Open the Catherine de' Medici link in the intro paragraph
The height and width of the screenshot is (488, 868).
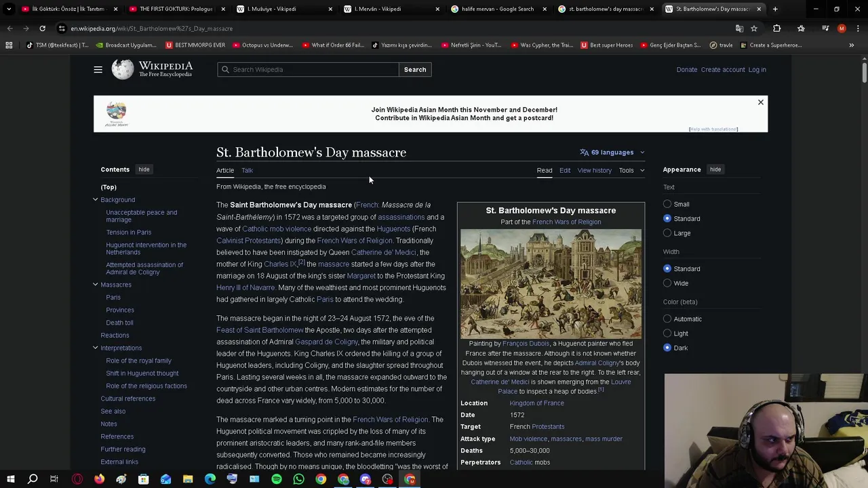tap(384, 252)
